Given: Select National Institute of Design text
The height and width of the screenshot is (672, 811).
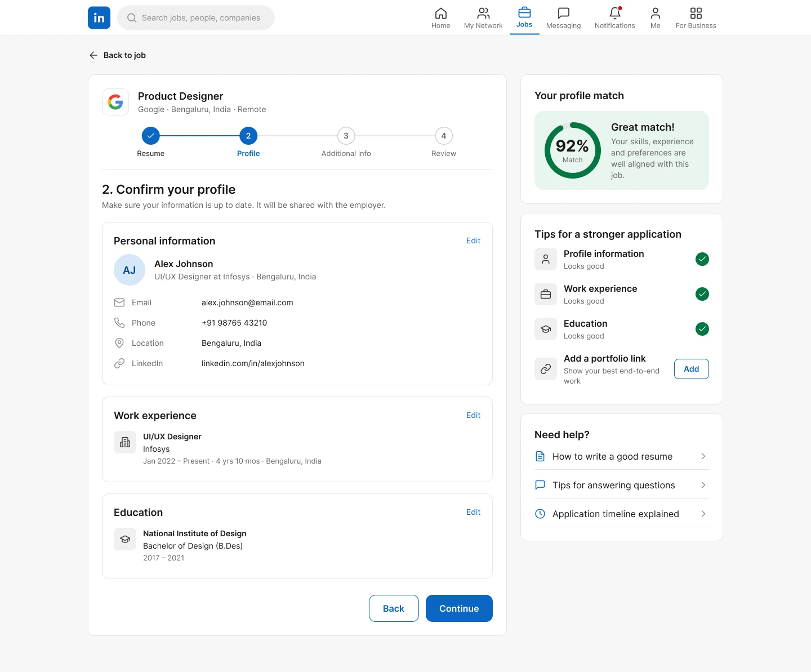Looking at the screenshot, I should pyautogui.click(x=194, y=533).
